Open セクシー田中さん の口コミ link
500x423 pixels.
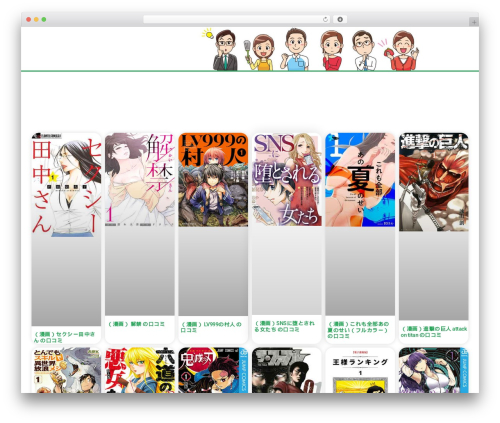(x=64, y=337)
